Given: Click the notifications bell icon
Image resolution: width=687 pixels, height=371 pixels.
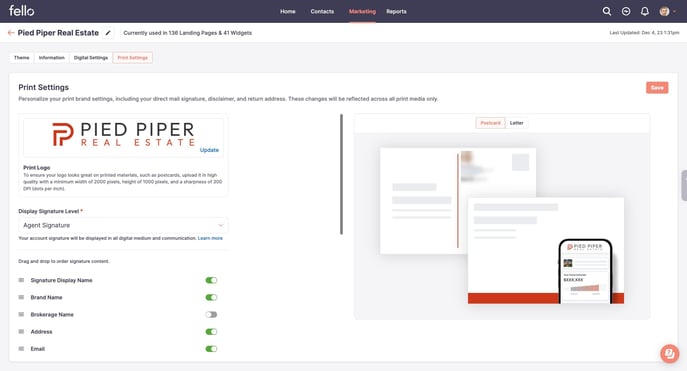Looking at the screenshot, I should pyautogui.click(x=645, y=11).
